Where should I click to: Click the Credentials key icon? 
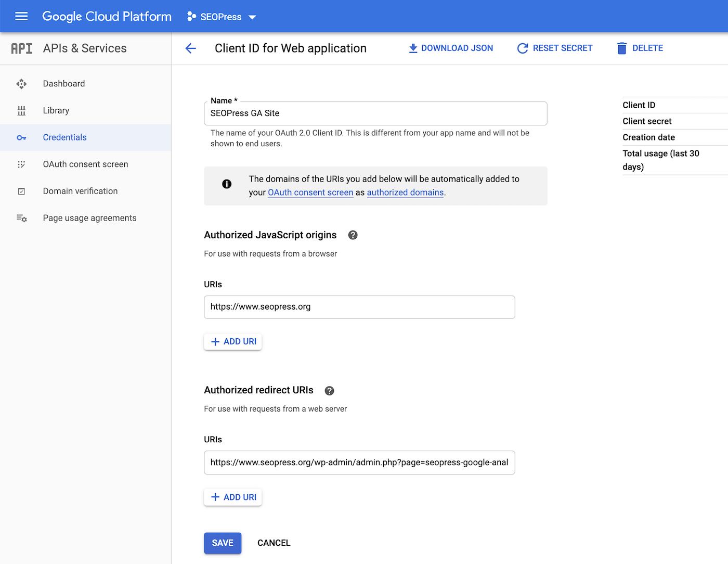coord(21,138)
